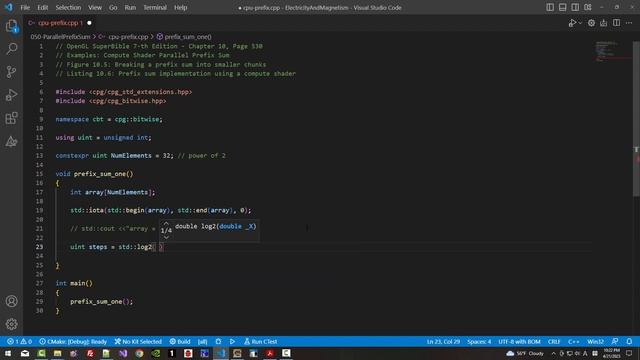Click line number 13 in the gutter
Image resolution: width=640 pixels, height=360 pixels.
(39, 156)
